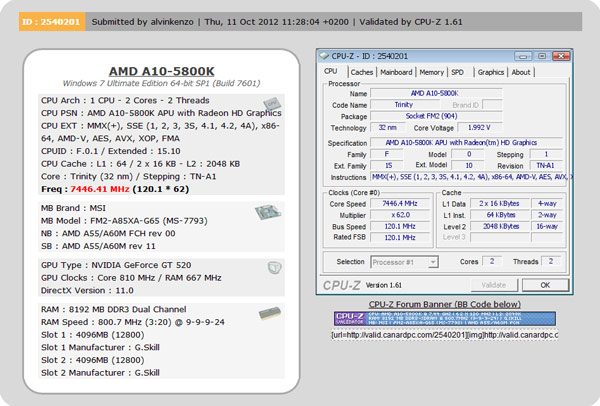The width and height of the screenshot is (600, 406).
Task: Click the Cores count field
Action: [x=492, y=261]
